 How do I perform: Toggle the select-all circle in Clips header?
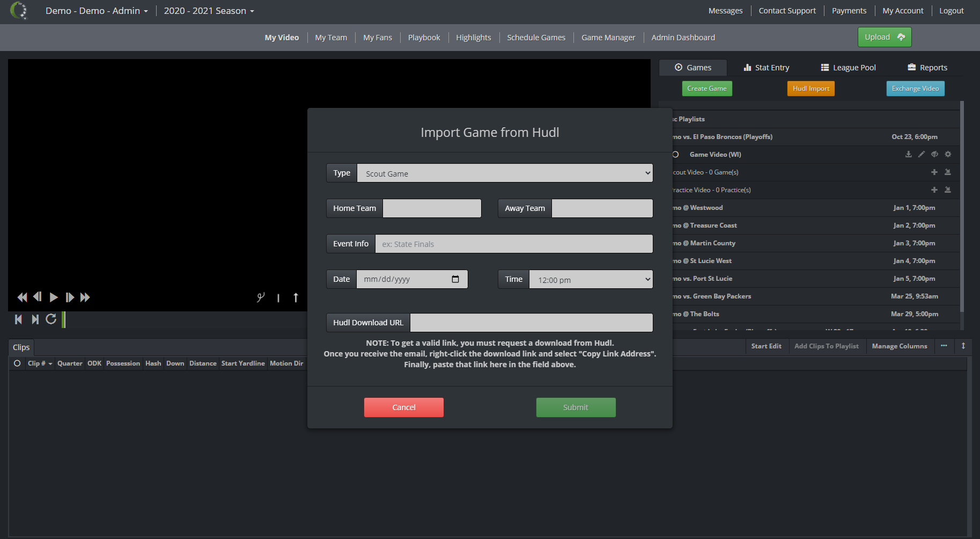[17, 363]
